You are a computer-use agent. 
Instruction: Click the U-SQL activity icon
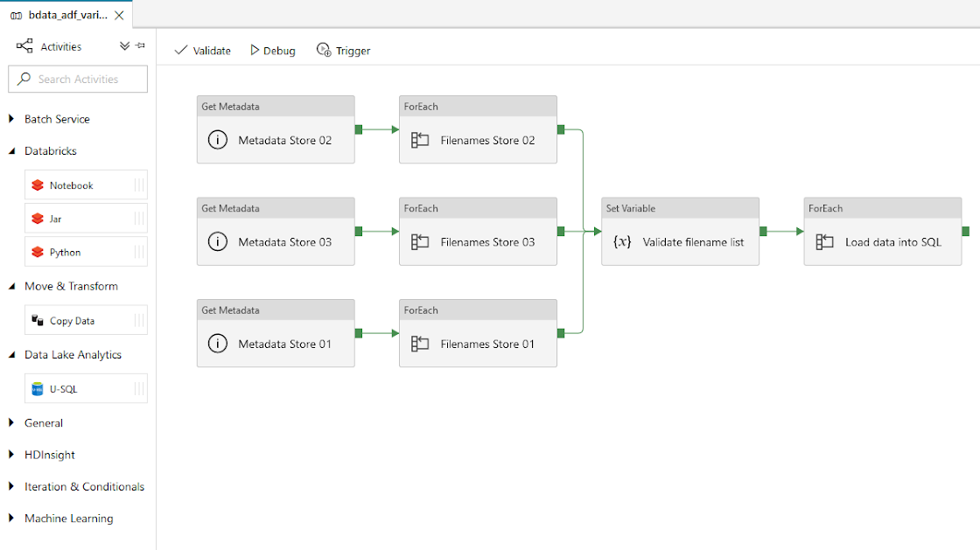coord(38,389)
